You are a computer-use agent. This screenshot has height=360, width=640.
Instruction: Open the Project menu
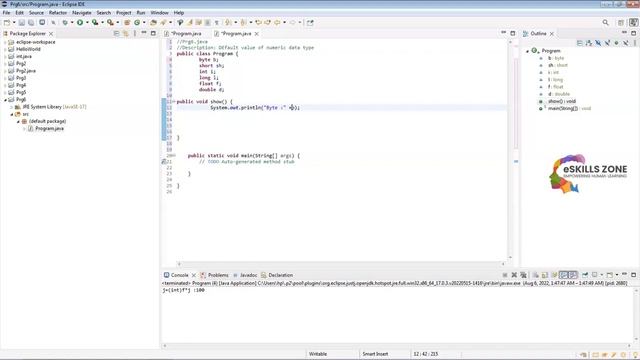point(124,13)
